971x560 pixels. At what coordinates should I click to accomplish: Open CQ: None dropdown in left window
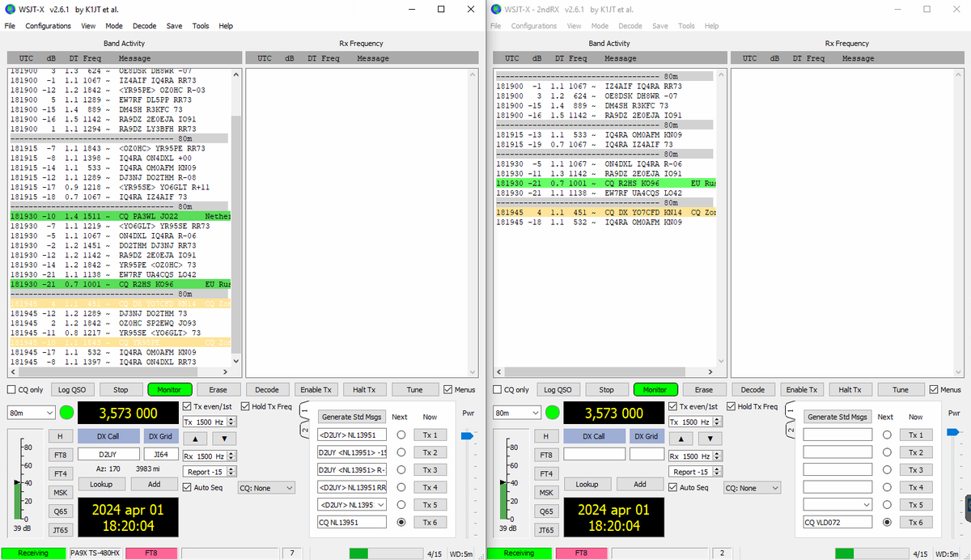266,488
